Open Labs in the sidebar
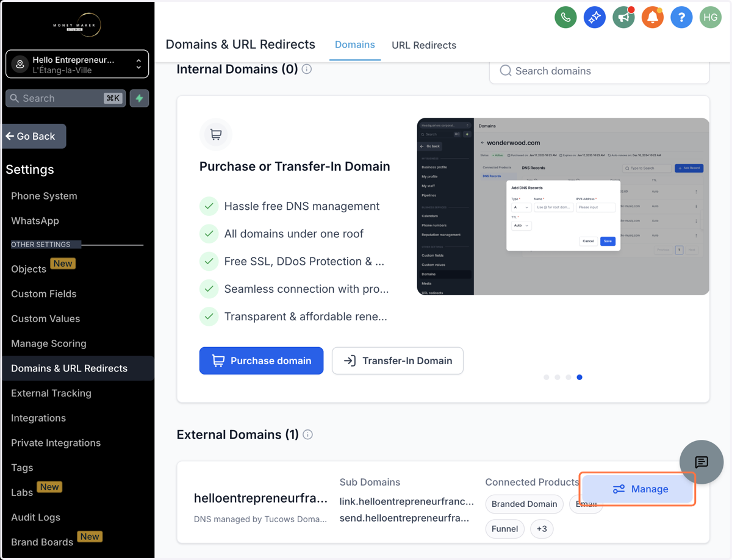Viewport: 732px width, 560px height. coord(22,492)
